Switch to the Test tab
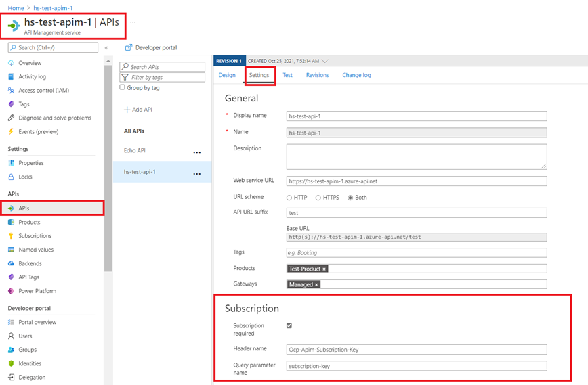 288,75
